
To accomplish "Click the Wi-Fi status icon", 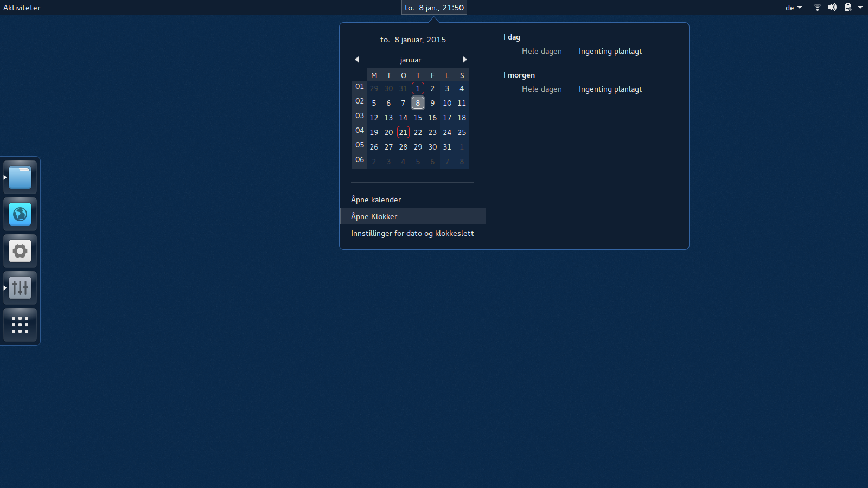I will pyautogui.click(x=817, y=8).
